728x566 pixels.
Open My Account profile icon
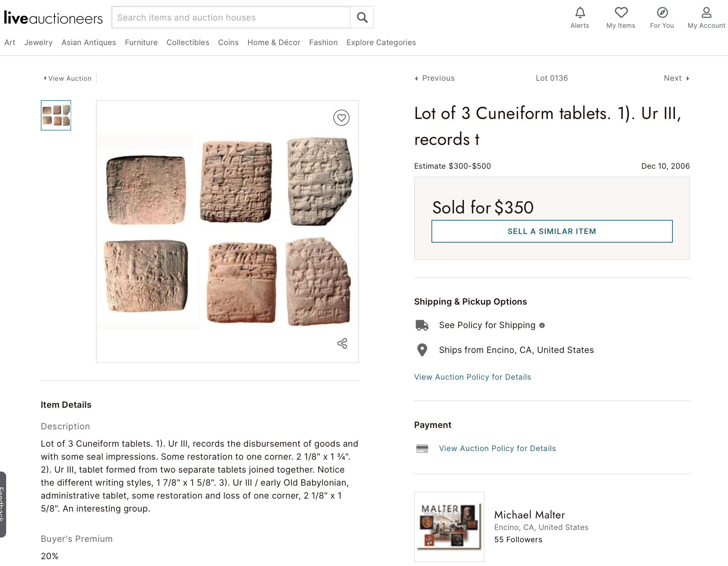706,13
